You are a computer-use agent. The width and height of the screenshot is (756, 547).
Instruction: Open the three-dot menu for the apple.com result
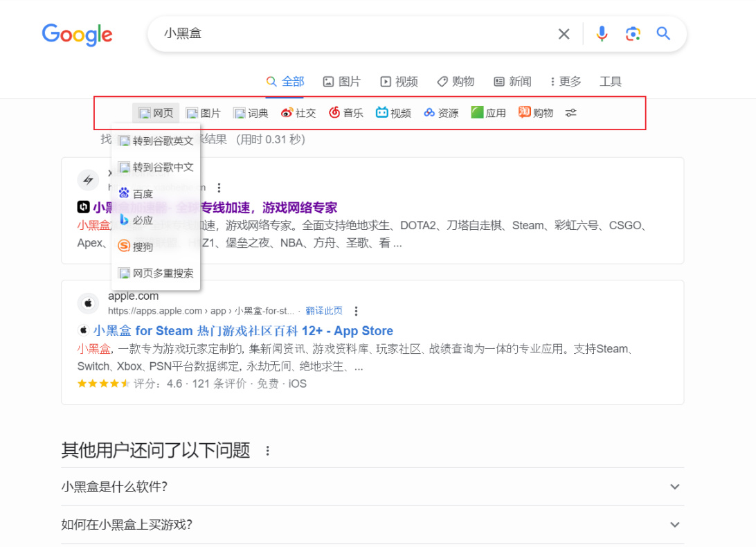click(x=357, y=311)
